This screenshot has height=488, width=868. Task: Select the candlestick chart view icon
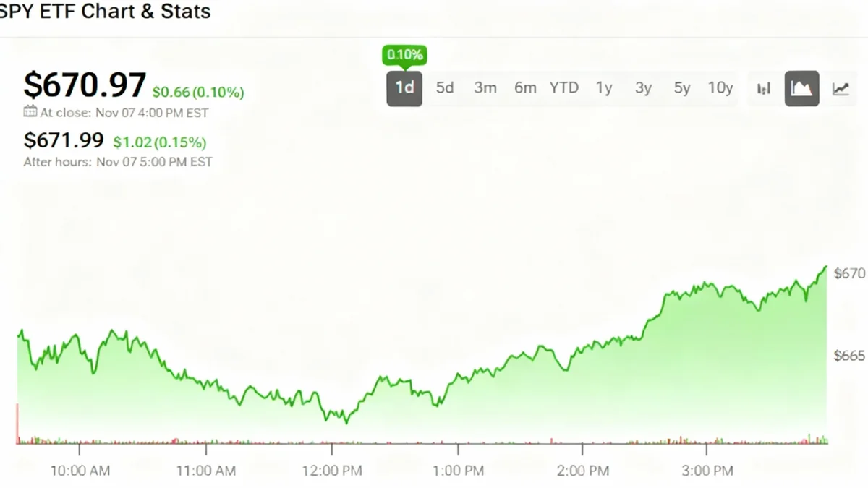tap(763, 88)
